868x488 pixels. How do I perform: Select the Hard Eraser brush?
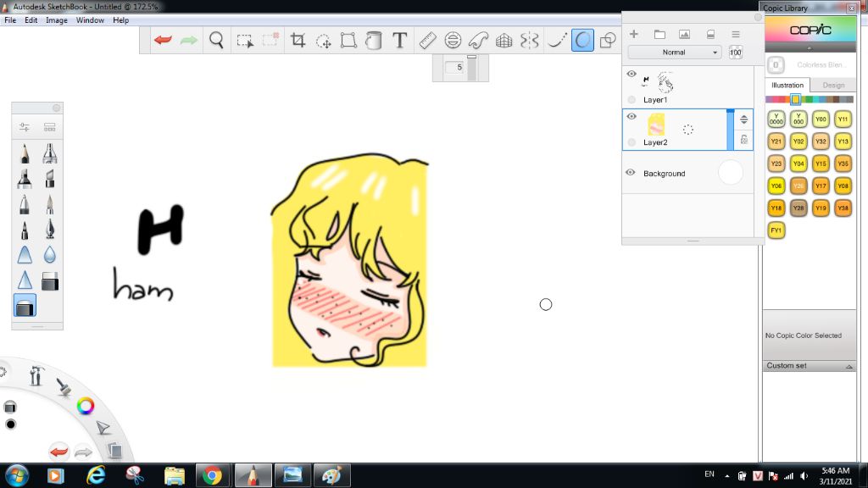coord(50,280)
